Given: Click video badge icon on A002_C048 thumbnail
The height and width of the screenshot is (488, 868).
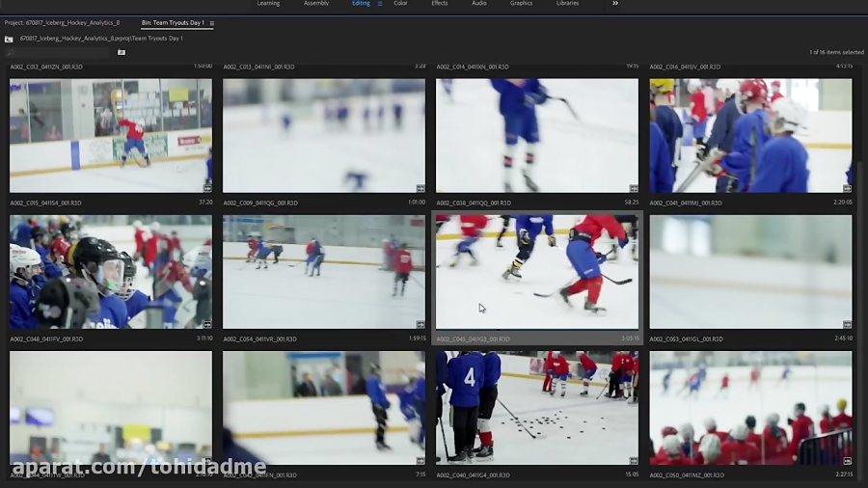Looking at the screenshot, I should tap(207, 324).
